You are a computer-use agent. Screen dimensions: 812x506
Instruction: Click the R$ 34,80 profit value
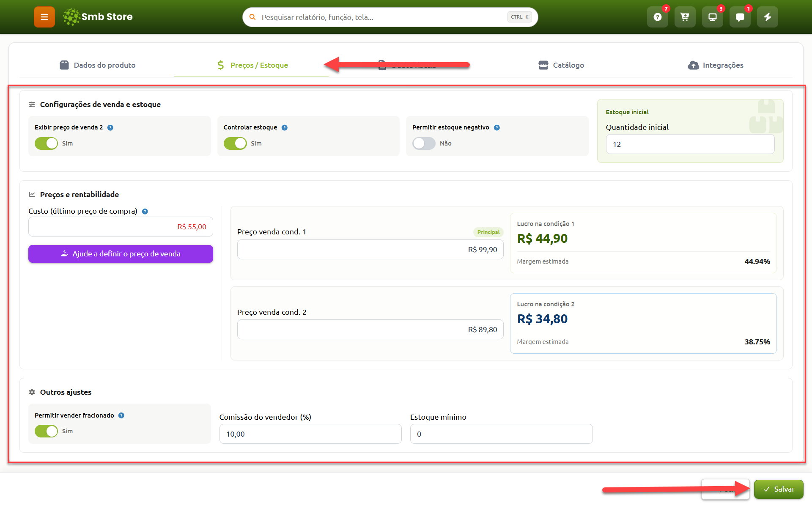coord(542,319)
